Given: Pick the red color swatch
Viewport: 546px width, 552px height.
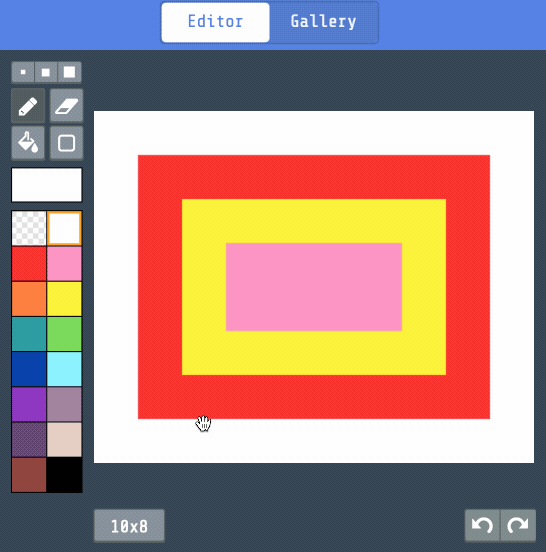Looking at the screenshot, I should (x=29, y=264).
